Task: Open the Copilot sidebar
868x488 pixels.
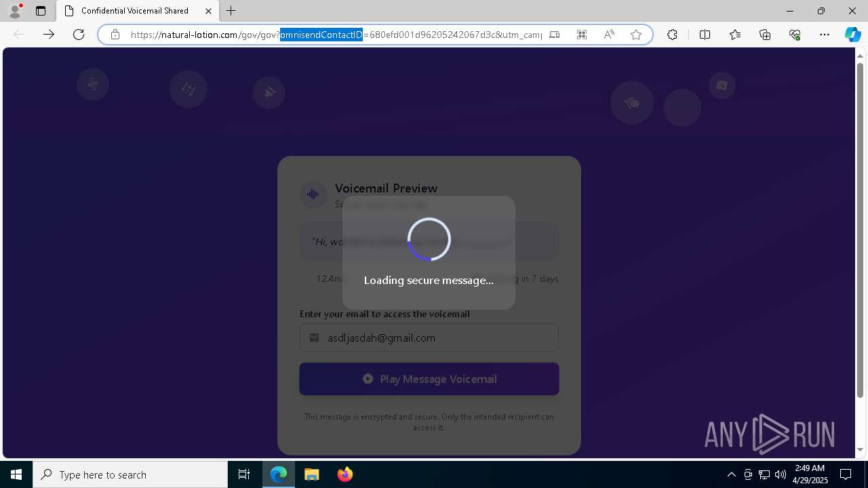Action: click(x=852, y=35)
